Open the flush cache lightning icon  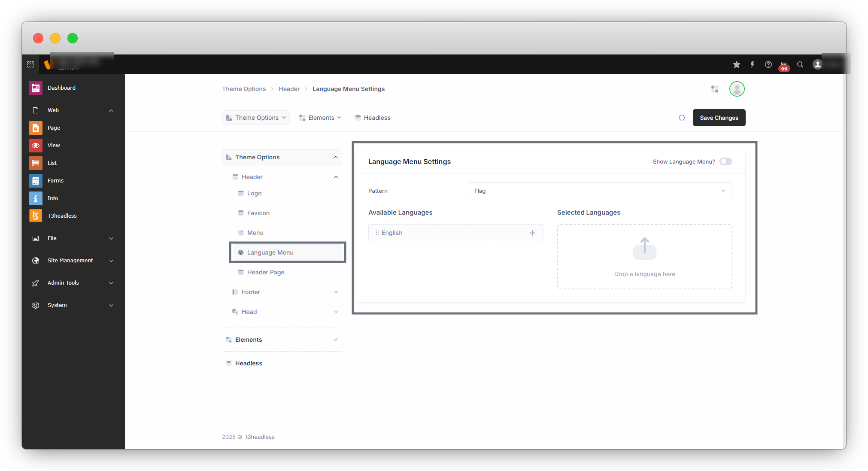pyautogui.click(x=753, y=64)
